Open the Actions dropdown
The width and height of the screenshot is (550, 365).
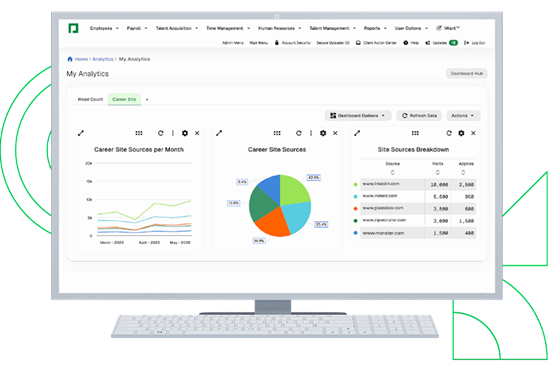(x=463, y=115)
